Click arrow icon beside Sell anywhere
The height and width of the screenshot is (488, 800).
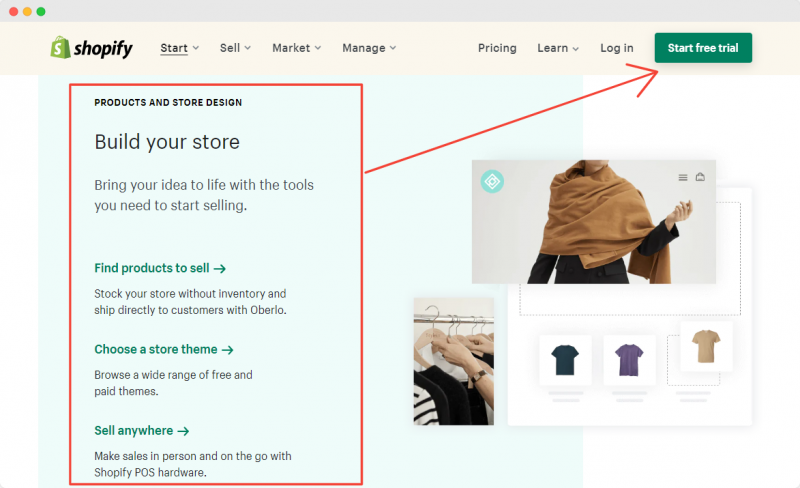click(183, 431)
